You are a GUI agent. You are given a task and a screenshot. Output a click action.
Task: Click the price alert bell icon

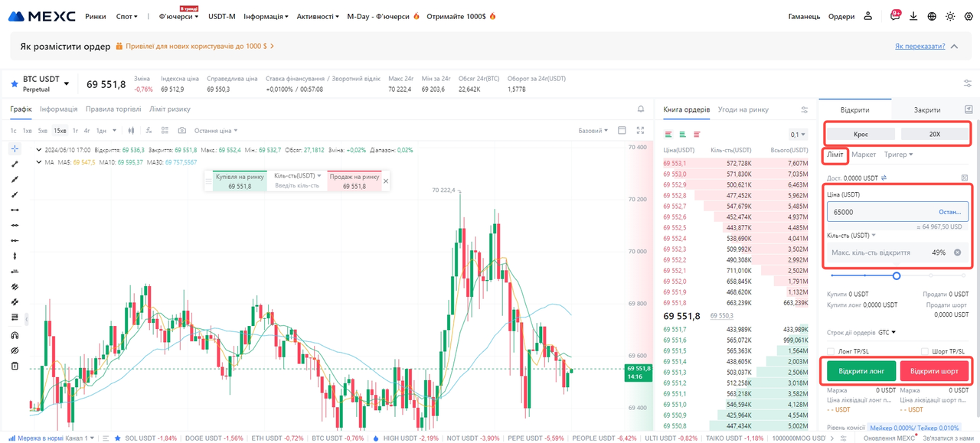tap(641, 109)
